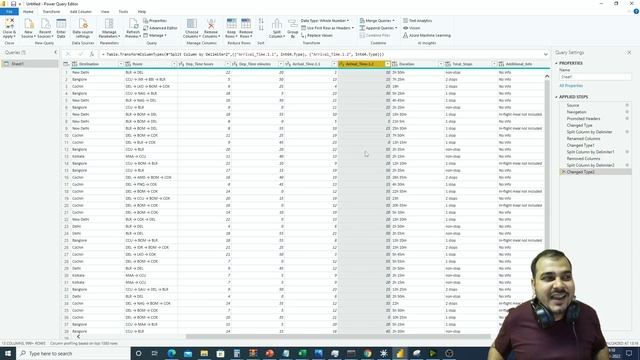
Task: Switch to the Home ribbon tab
Action: [x=28, y=11]
